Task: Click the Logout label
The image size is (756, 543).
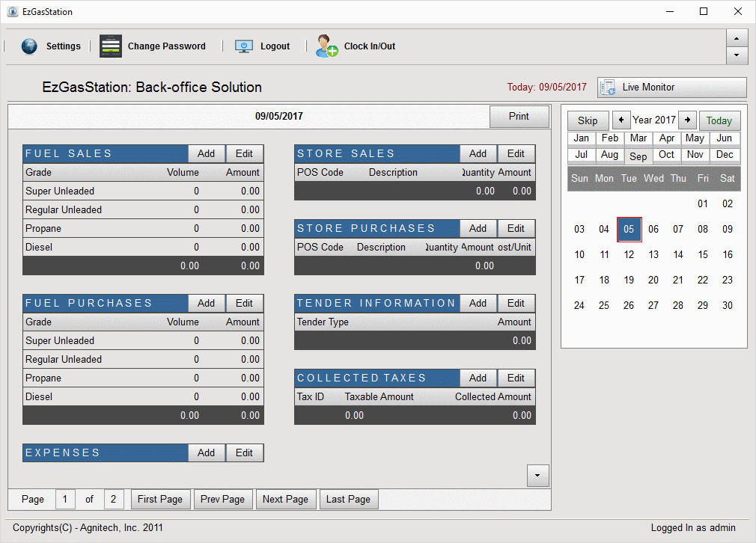Action: point(275,46)
